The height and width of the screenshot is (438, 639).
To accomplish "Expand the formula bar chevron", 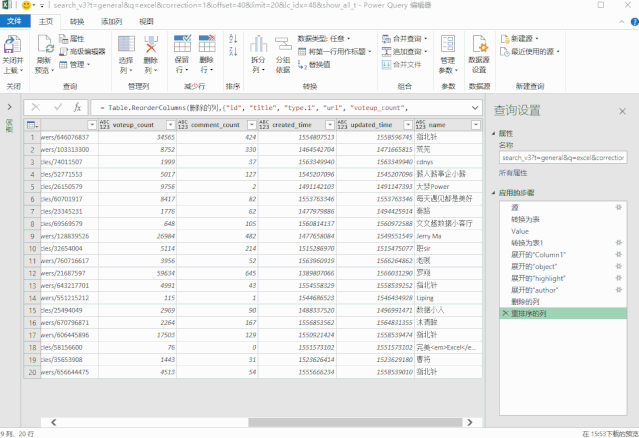I will pos(475,108).
